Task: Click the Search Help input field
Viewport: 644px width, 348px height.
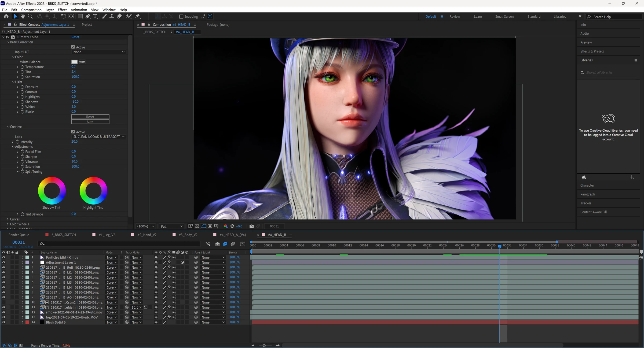Action: [614, 17]
